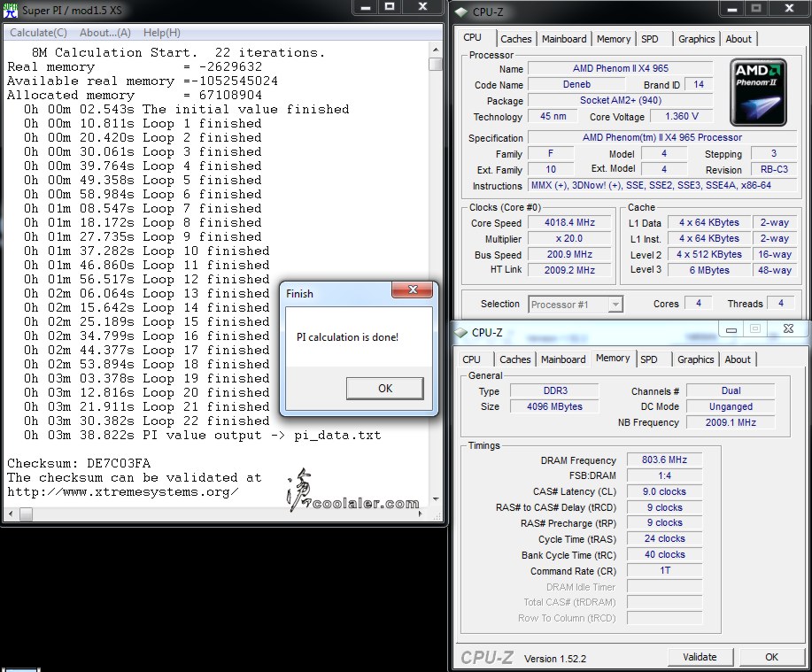Click the Multiplier value 'x 20.0'
The image size is (812, 672).
coord(569,239)
